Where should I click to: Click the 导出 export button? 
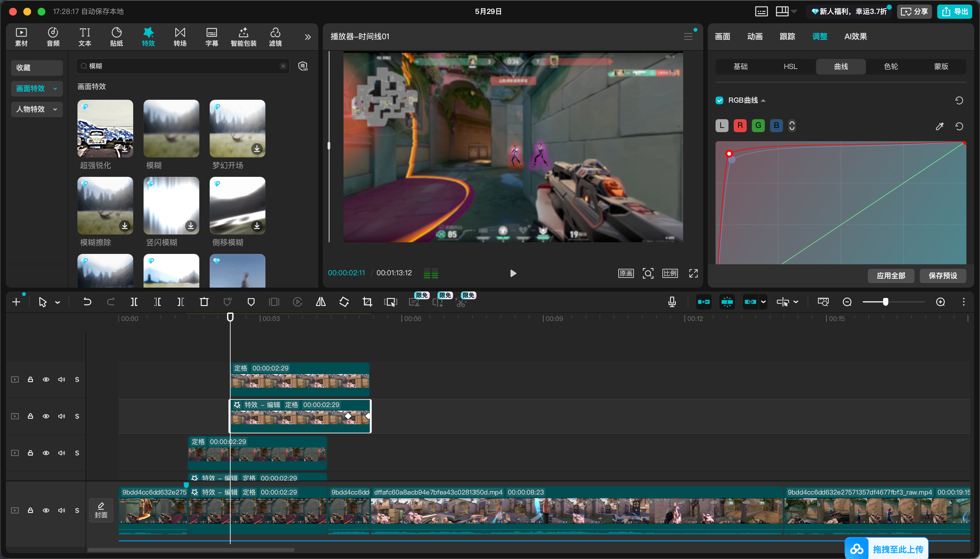point(954,12)
